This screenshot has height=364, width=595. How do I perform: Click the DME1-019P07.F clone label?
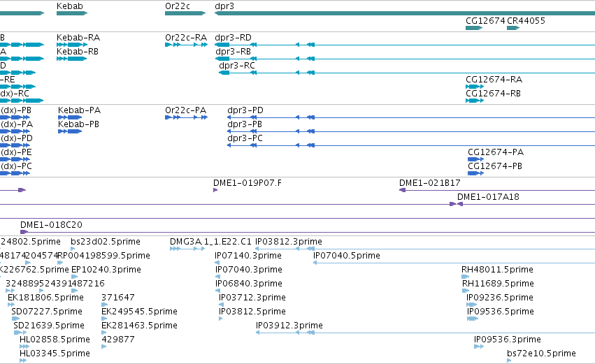(x=248, y=183)
